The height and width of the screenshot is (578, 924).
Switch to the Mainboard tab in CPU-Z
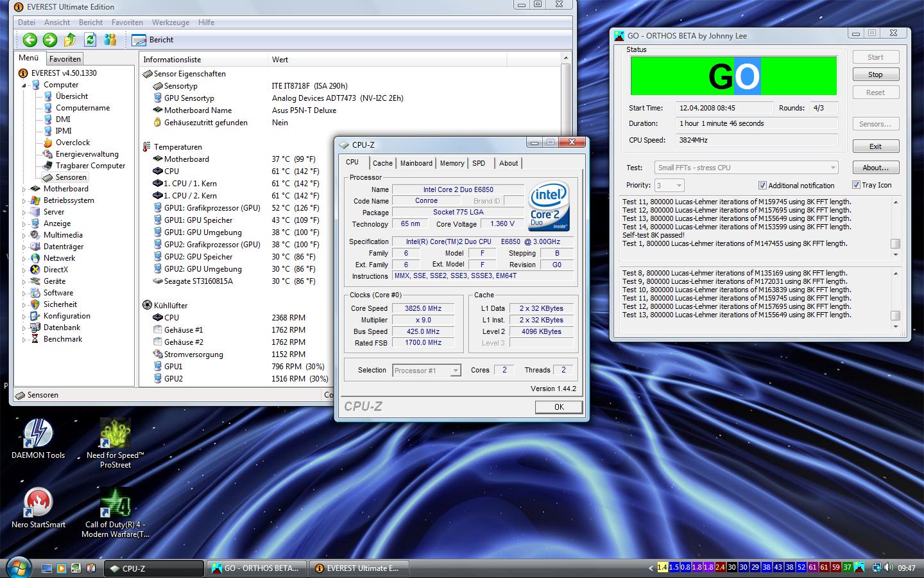tap(416, 163)
